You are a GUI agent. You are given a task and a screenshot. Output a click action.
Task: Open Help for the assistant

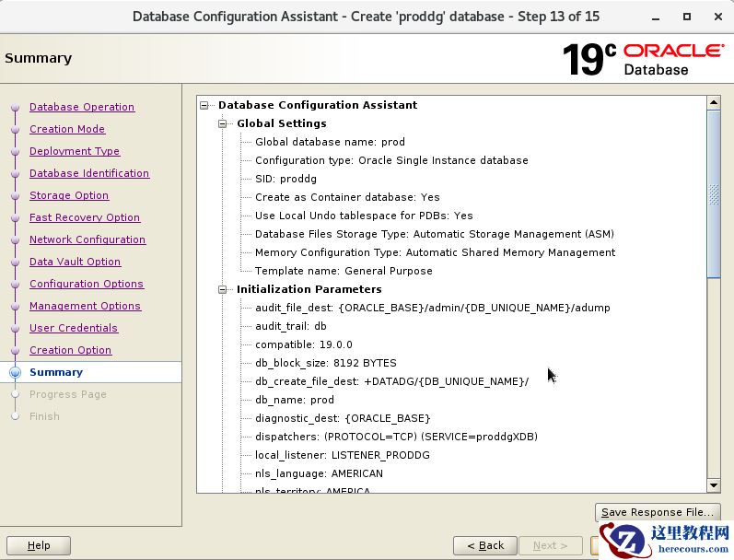point(39,545)
